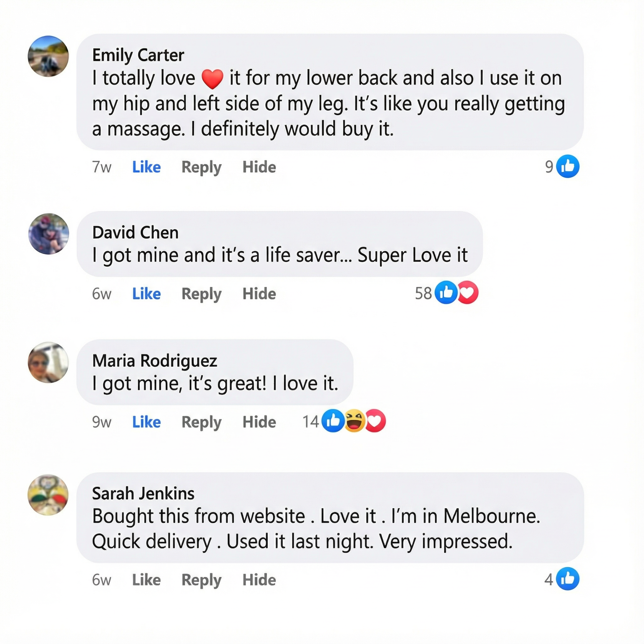Like Sarah Jenkins' comment
The width and height of the screenshot is (644, 644).
(x=146, y=580)
